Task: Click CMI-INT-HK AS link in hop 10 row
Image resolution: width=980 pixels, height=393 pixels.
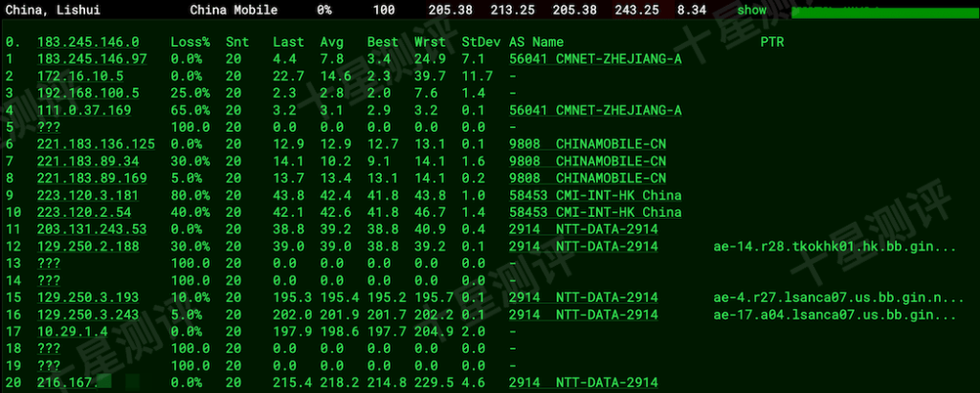Action: [x=595, y=212]
